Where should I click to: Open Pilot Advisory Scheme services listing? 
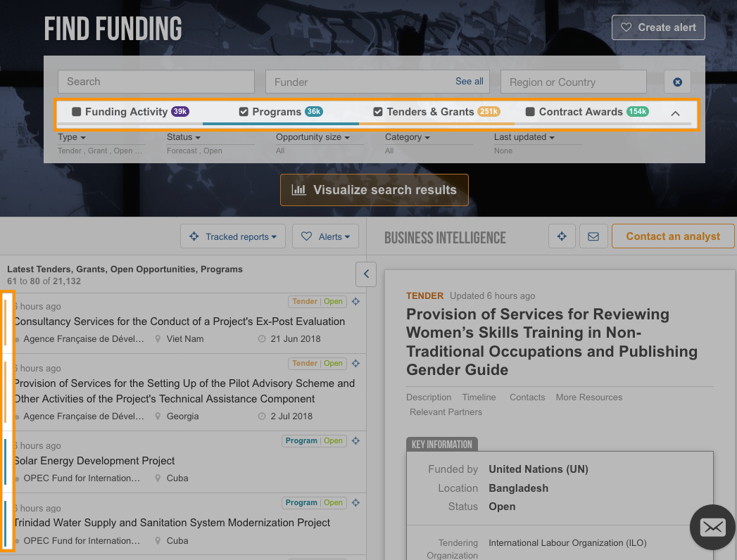point(184,391)
